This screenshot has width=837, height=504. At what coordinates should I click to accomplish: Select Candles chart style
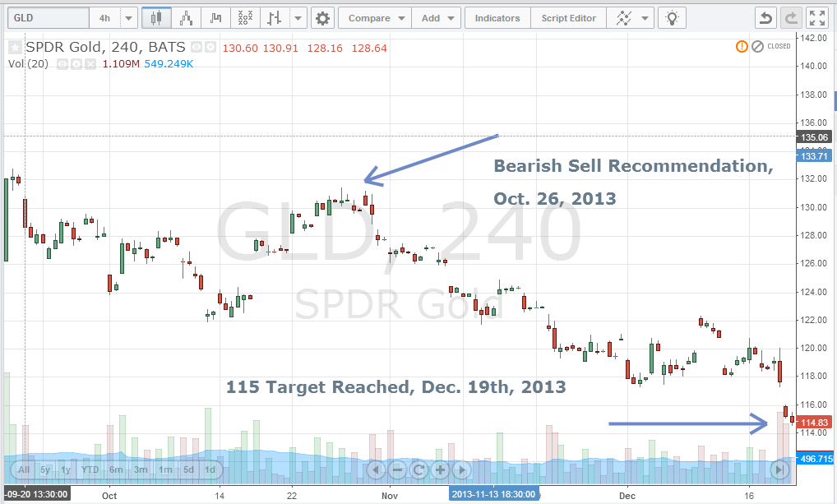[156, 18]
